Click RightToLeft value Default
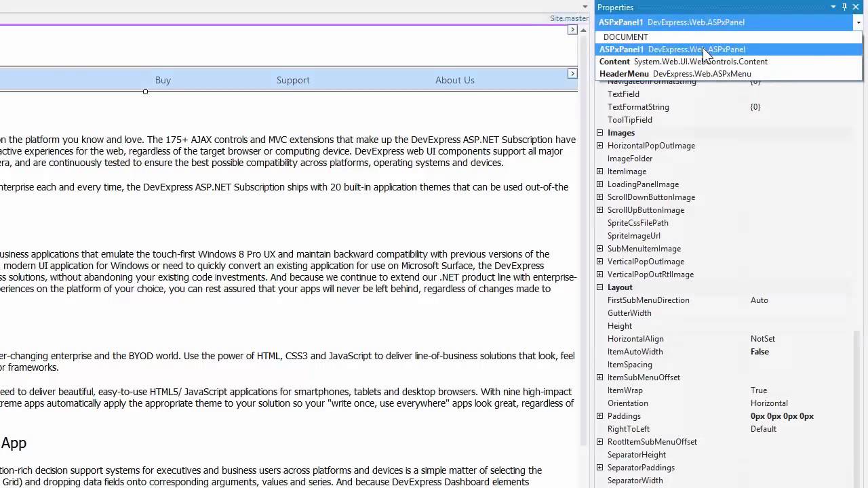The height and width of the screenshot is (488, 868). 764,429
